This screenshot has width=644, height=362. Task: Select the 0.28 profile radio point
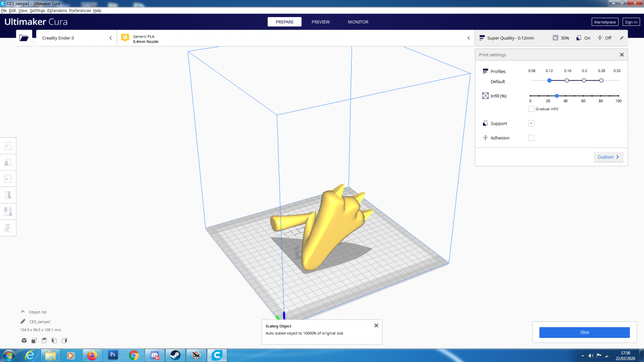point(601,81)
